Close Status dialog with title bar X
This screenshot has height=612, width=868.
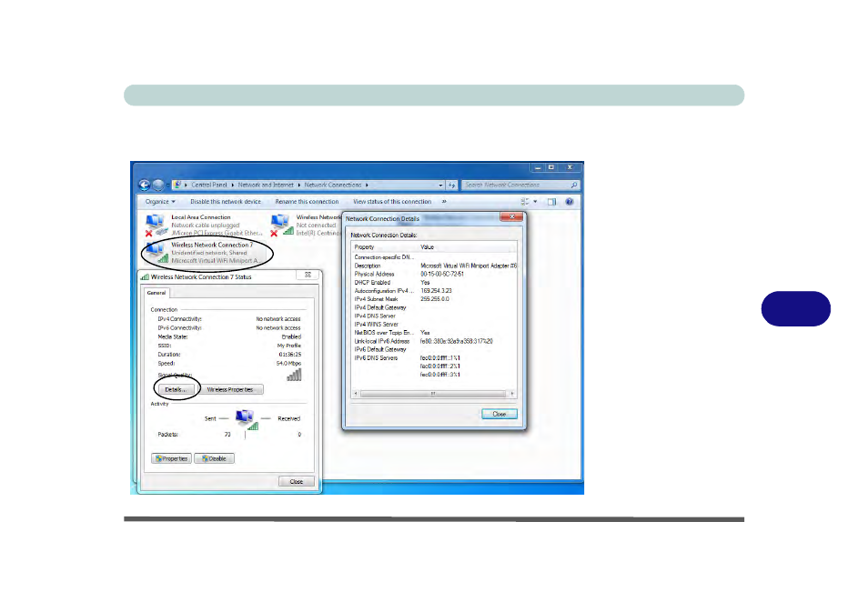(x=308, y=275)
